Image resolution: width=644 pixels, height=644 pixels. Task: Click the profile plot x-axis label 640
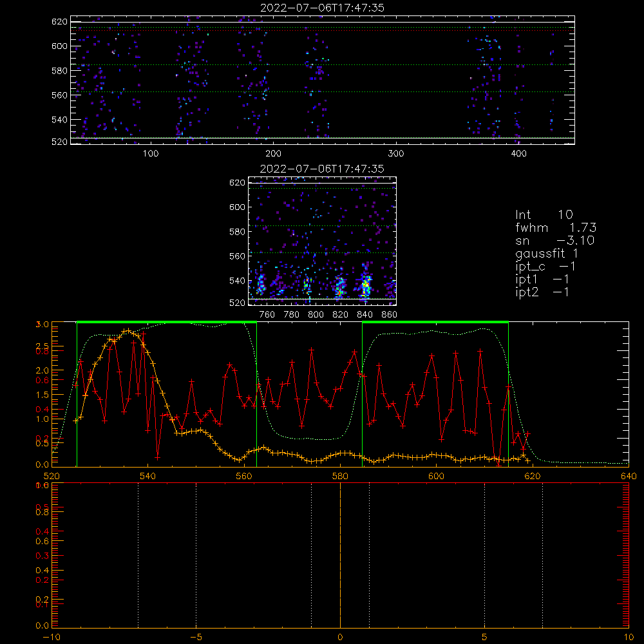[629, 477]
